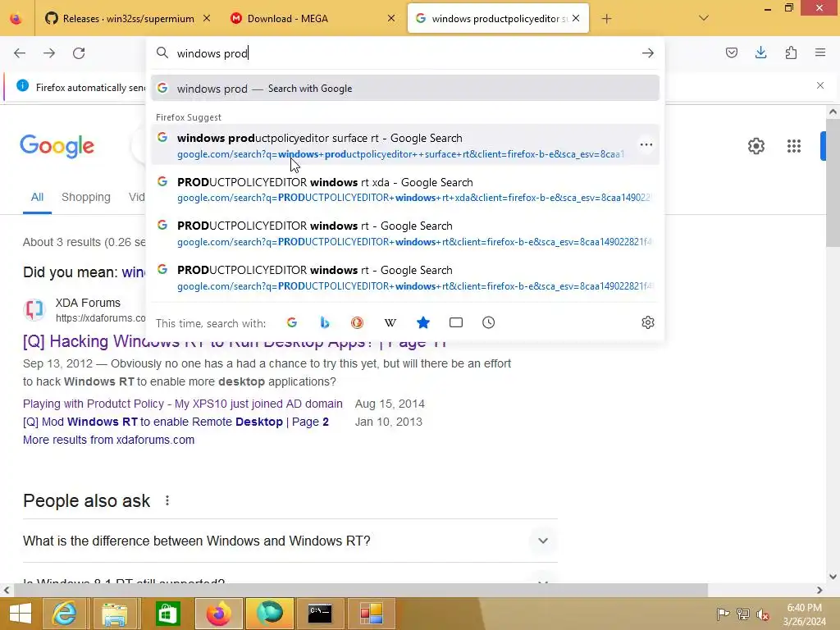Reload the current page
The height and width of the screenshot is (630, 840).
(x=79, y=53)
